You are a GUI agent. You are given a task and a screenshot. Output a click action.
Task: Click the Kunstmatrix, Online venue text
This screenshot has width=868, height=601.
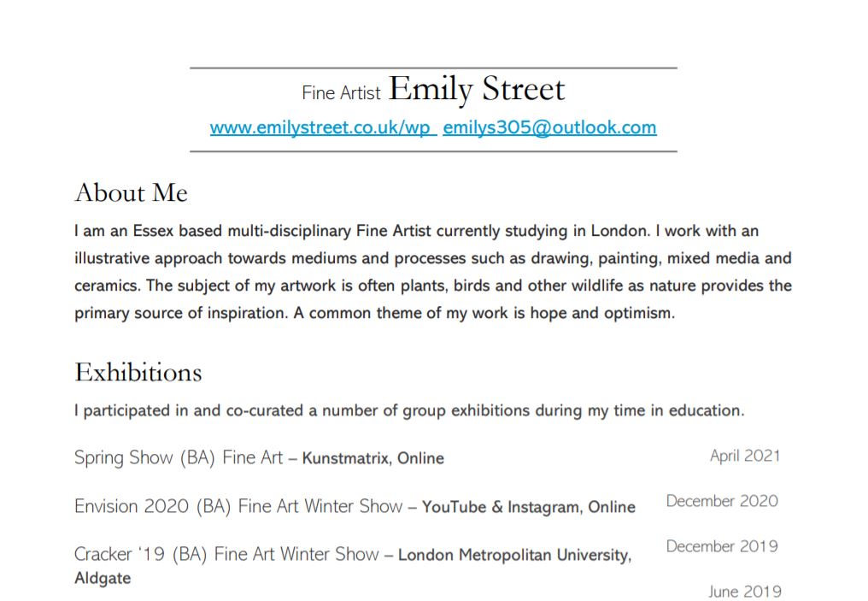pyautogui.click(x=373, y=458)
